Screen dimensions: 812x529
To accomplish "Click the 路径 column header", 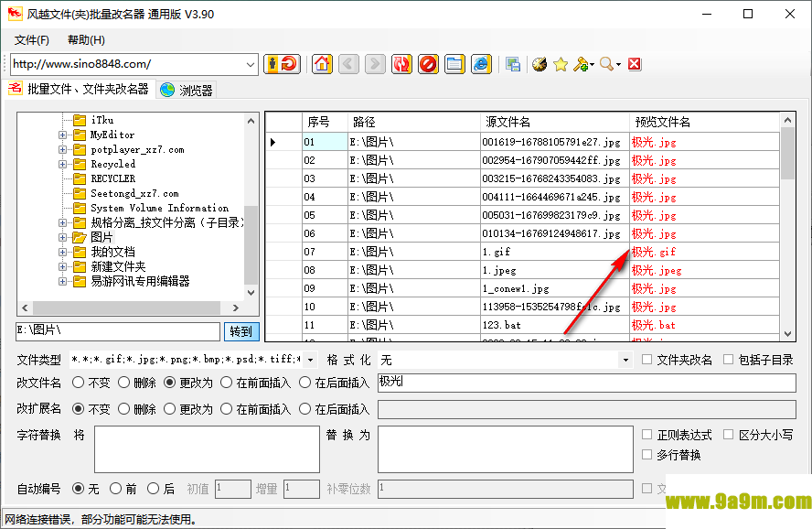I will tap(413, 123).
